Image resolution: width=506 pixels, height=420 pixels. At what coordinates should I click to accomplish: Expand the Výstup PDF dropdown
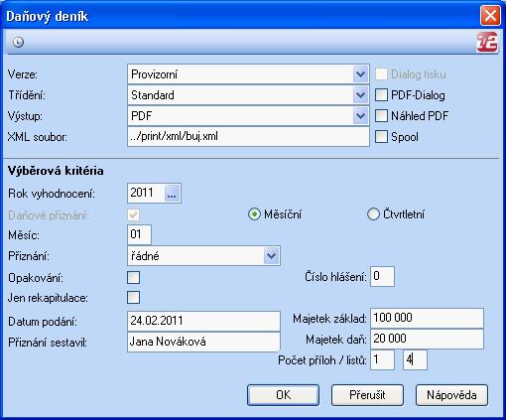pos(360,116)
